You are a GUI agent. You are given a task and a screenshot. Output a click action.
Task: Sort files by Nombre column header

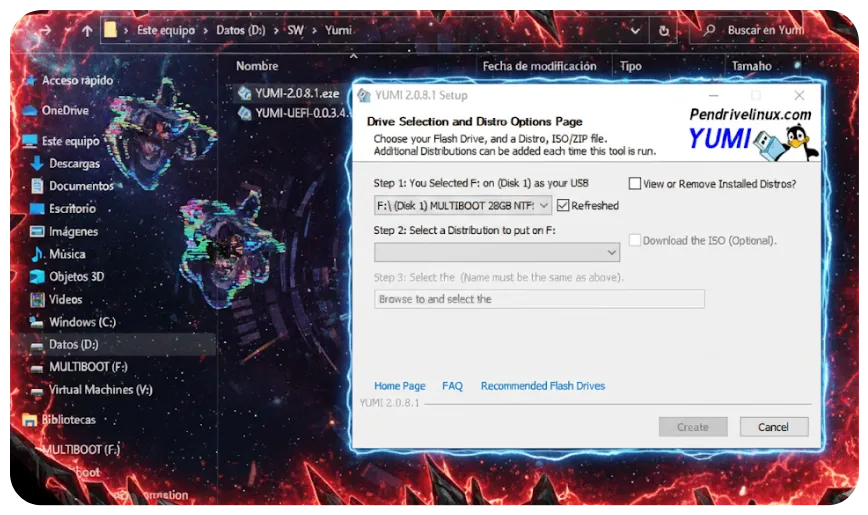257,66
